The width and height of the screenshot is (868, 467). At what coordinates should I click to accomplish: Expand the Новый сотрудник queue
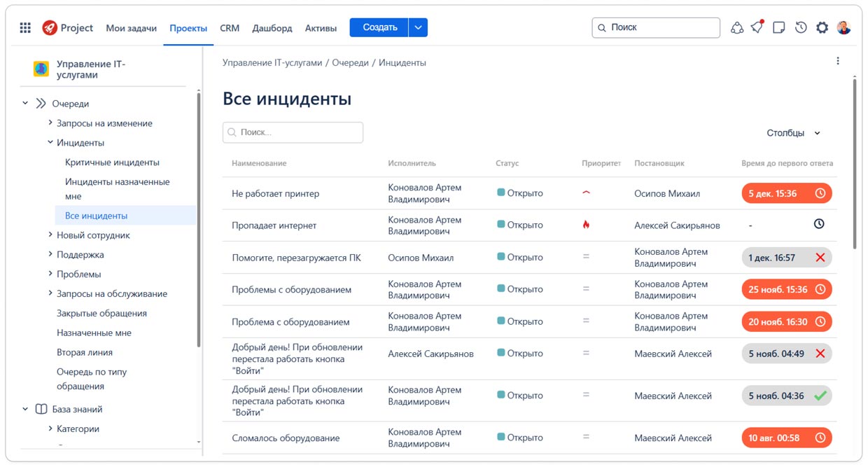click(50, 235)
